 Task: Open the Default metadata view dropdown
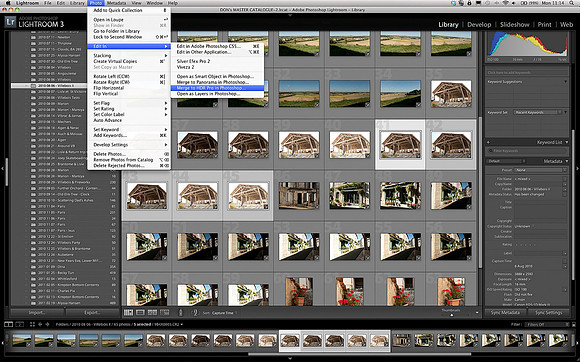(506, 161)
